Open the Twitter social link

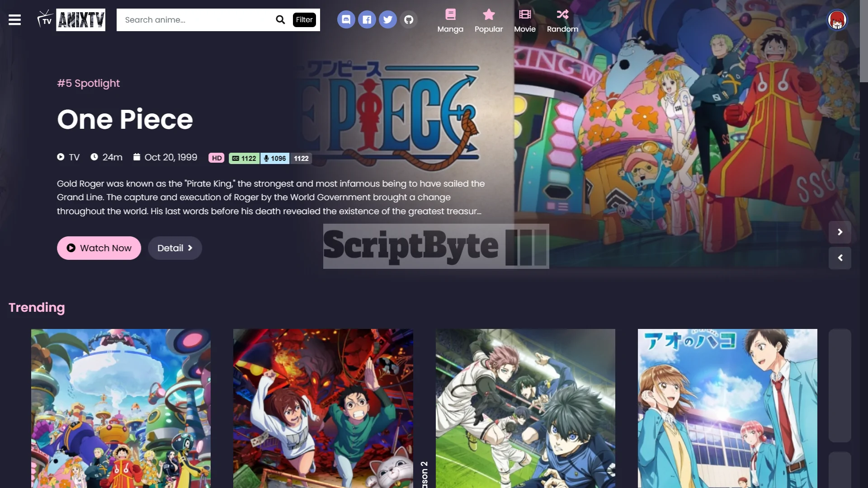coord(387,20)
